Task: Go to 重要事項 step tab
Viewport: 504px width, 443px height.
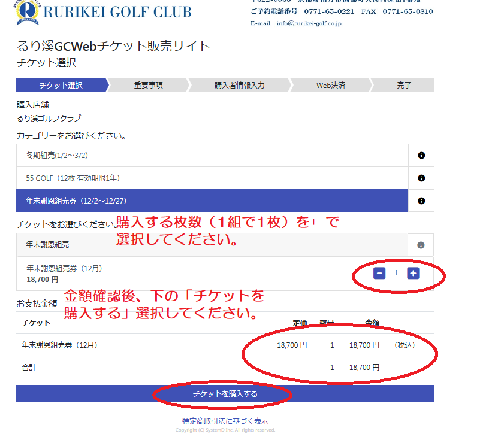Action: click(x=148, y=85)
